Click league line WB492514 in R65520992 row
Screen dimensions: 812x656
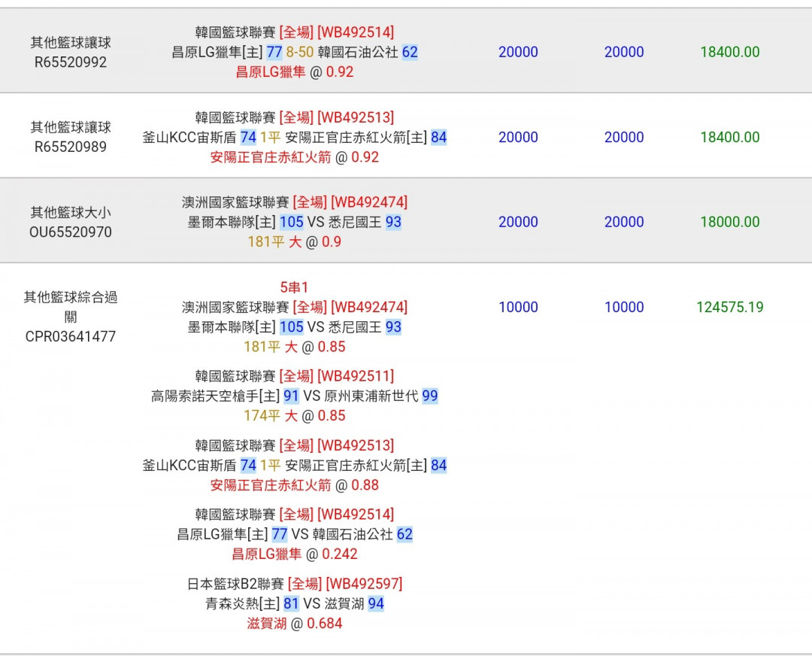click(294, 32)
